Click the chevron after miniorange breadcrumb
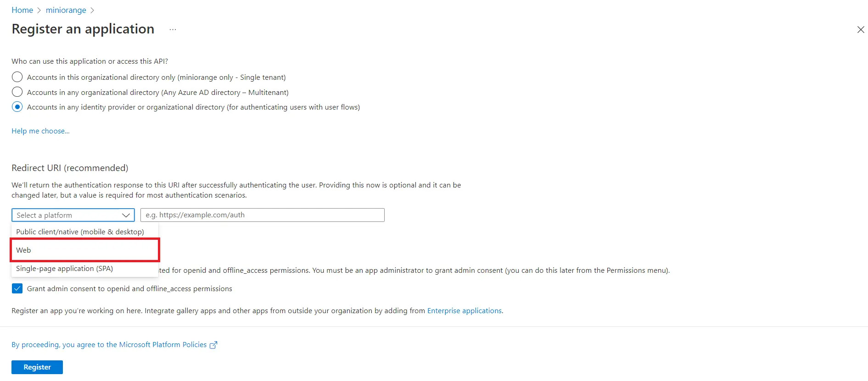 92,10
